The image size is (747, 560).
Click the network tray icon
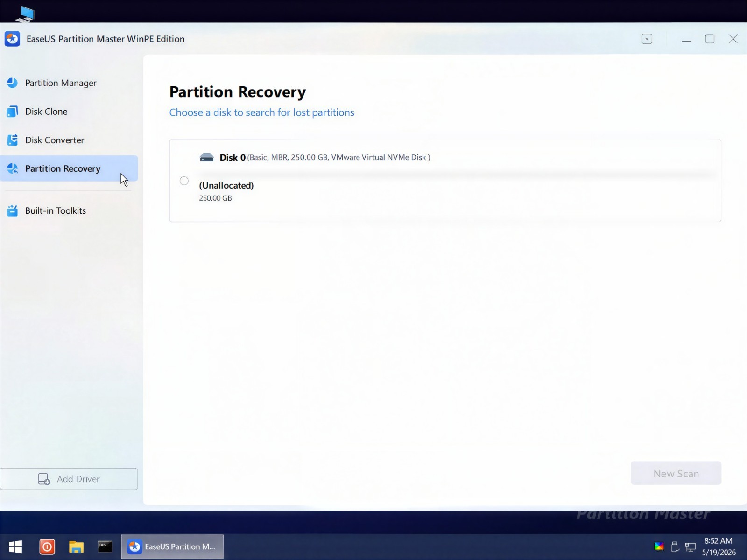point(690,547)
